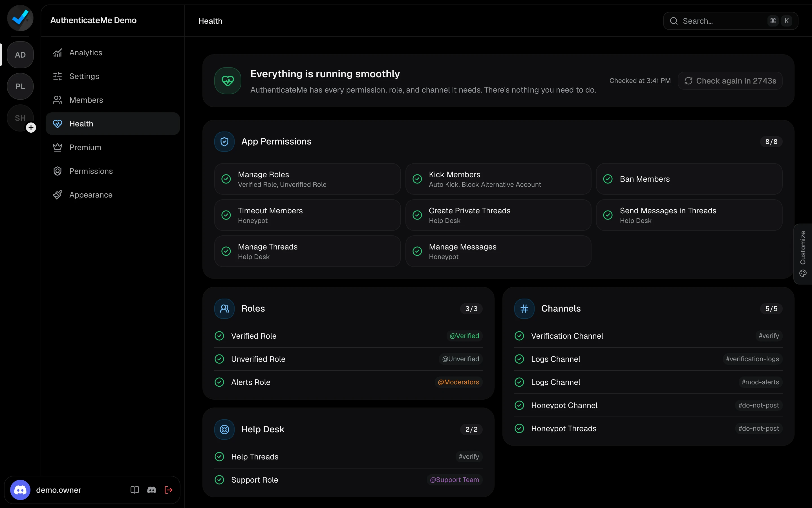Open Analytics in the sidebar
The width and height of the screenshot is (812, 508).
coord(112,53)
